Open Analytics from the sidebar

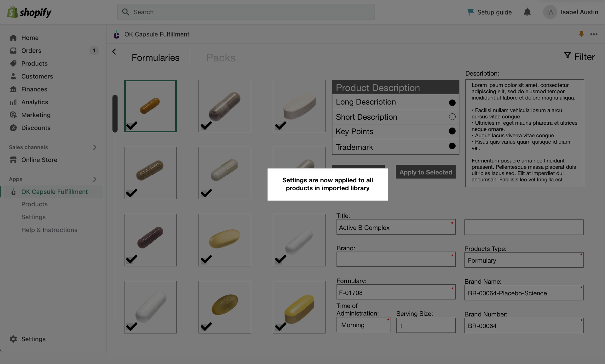[x=35, y=102]
